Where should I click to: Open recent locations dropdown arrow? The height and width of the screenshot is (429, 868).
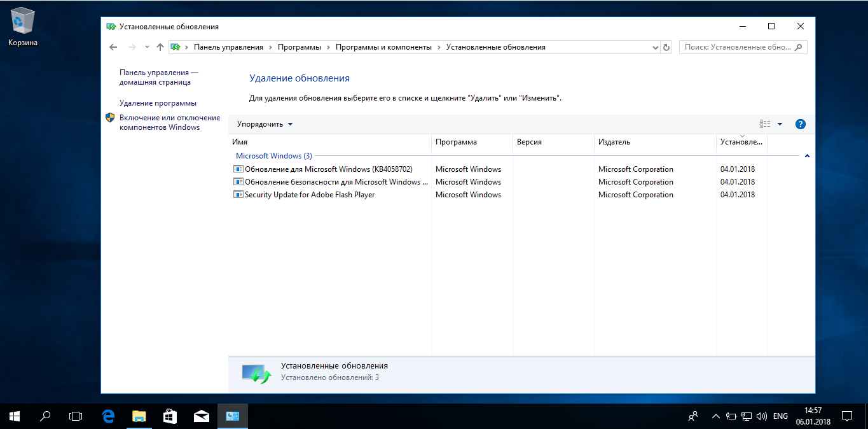click(x=147, y=47)
